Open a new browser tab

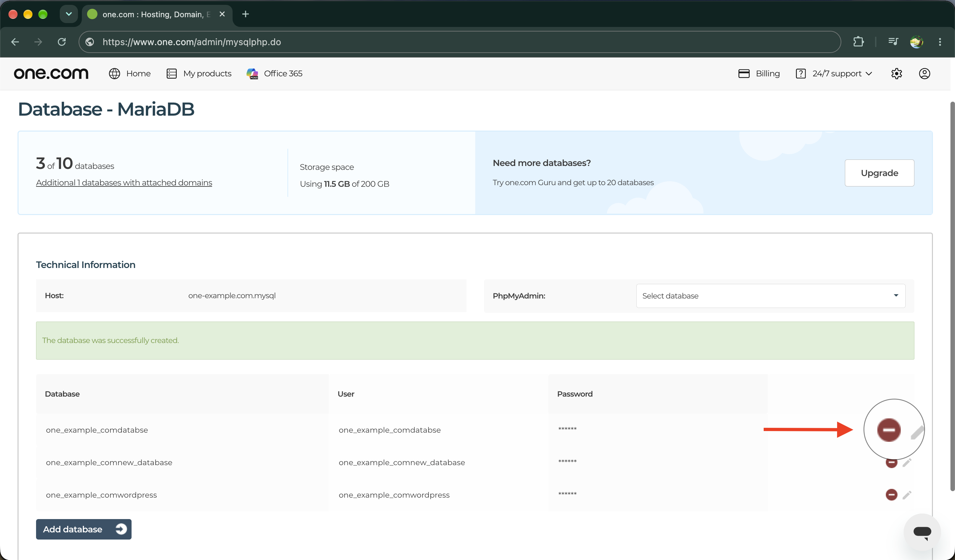pyautogui.click(x=246, y=14)
